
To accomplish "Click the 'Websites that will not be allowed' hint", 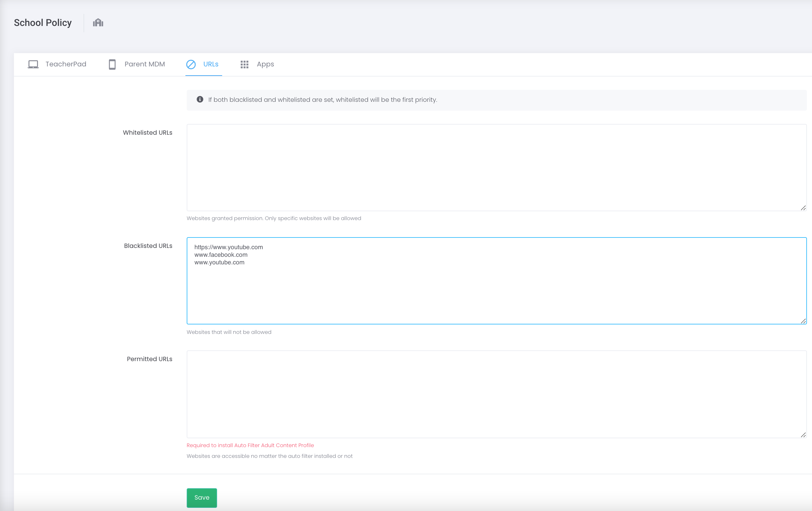I will (x=229, y=332).
